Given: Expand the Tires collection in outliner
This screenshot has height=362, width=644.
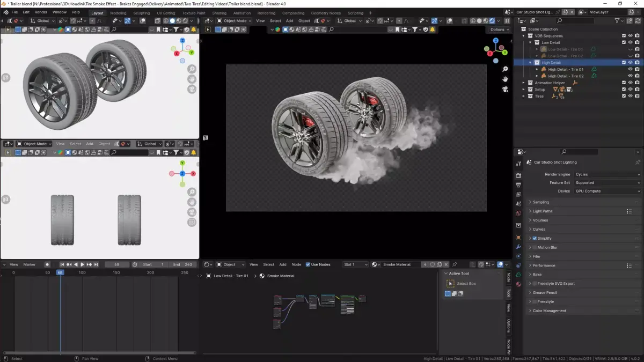Looking at the screenshot, I should click(x=524, y=96).
